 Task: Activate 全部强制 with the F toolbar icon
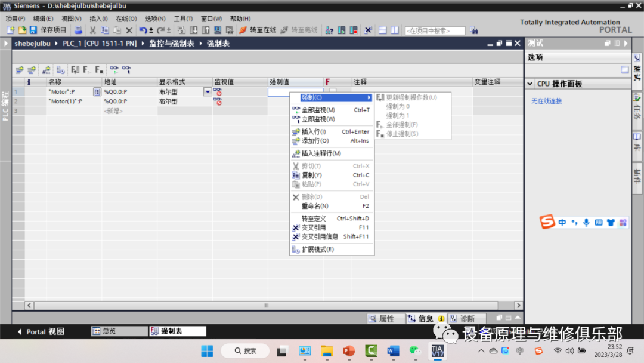click(86, 70)
